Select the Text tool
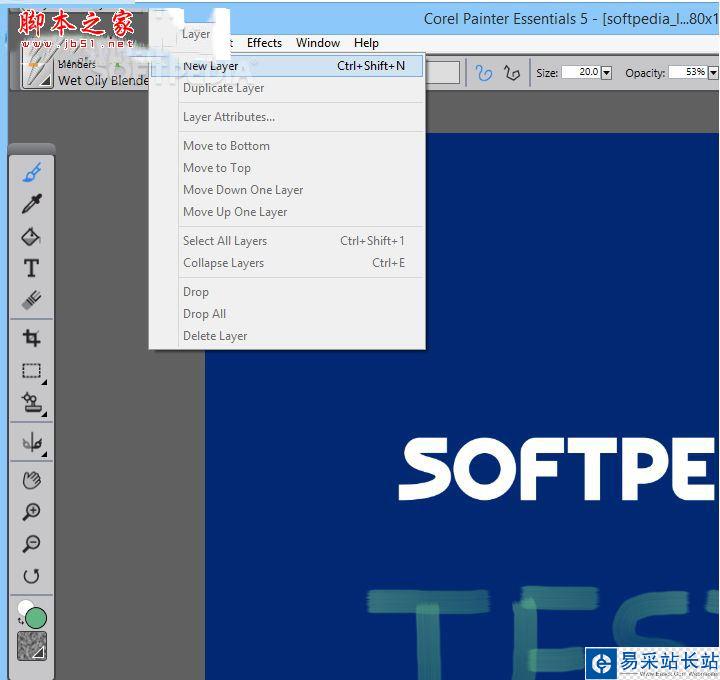 tap(32, 267)
